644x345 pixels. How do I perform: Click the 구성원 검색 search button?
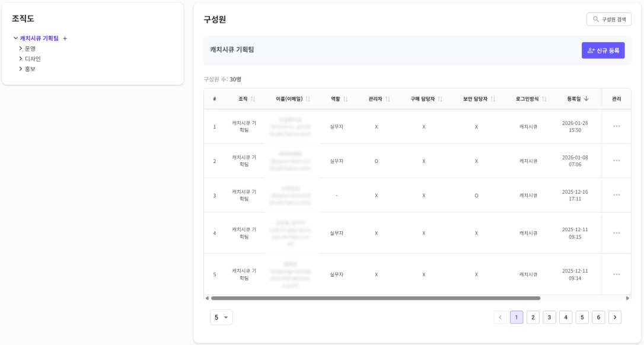pyautogui.click(x=609, y=19)
